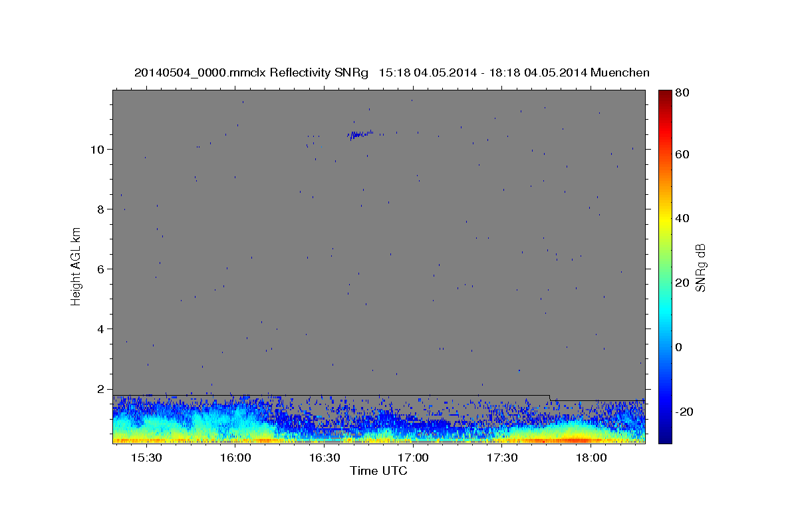Click the dark red top of colorbar
This screenshot has height=532, width=798.
point(664,94)
